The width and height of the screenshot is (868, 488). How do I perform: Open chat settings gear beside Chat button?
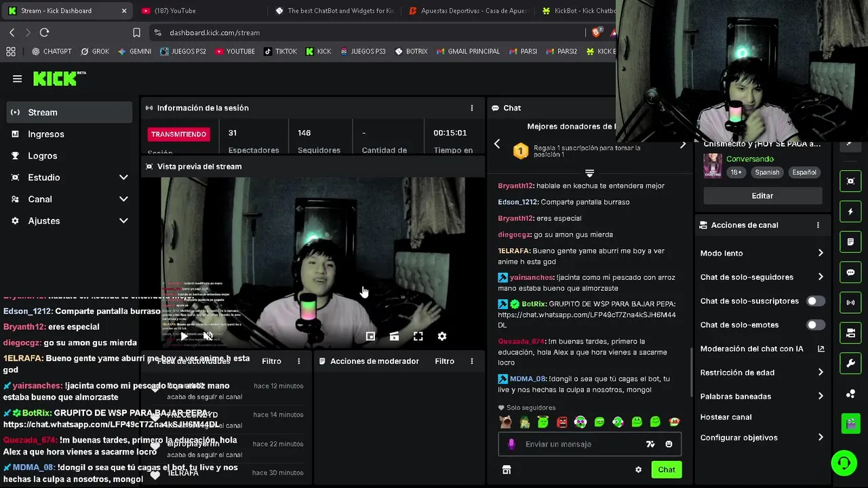638,470
